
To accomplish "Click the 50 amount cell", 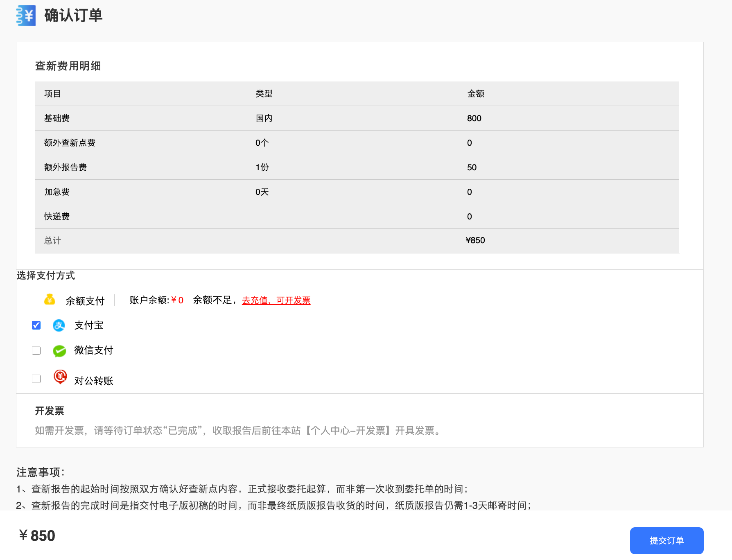I will (472, 167).
